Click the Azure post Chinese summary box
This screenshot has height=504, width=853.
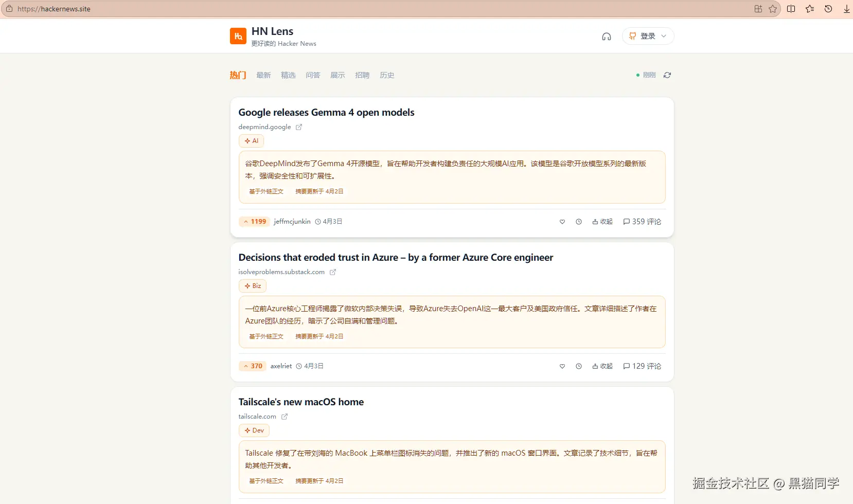click(452, 322)
